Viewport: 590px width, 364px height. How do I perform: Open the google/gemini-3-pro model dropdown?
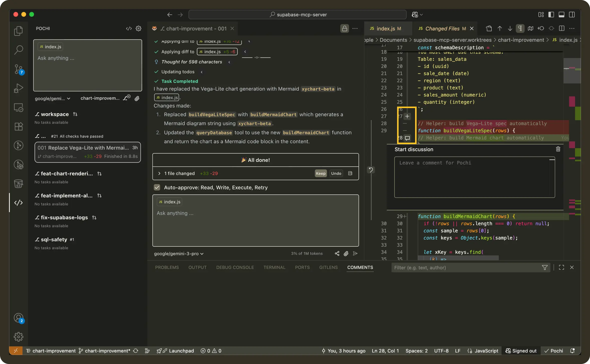coord(179,253)
